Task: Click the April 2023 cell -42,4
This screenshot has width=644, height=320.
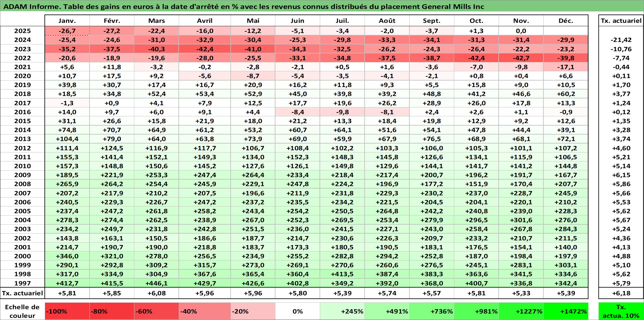Action: [x=205, y=49]
